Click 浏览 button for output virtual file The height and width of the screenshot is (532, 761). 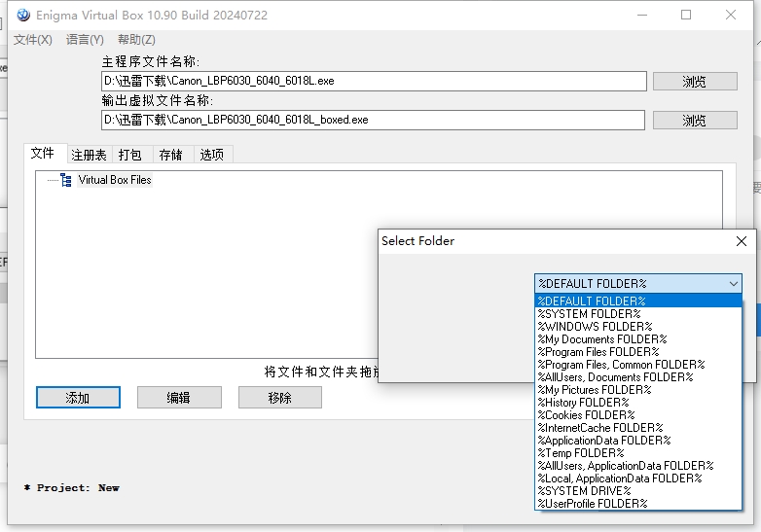[694, 121]
